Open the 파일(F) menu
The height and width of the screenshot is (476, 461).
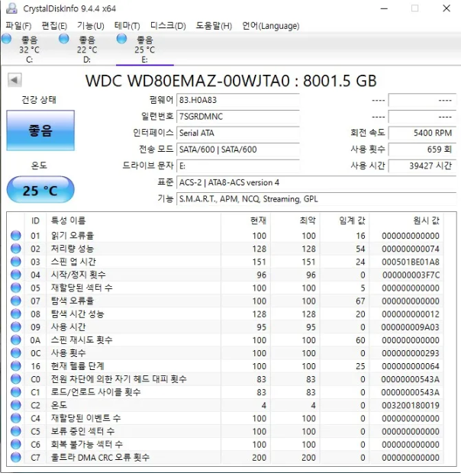pyautogui.click(x=18, y=26)
